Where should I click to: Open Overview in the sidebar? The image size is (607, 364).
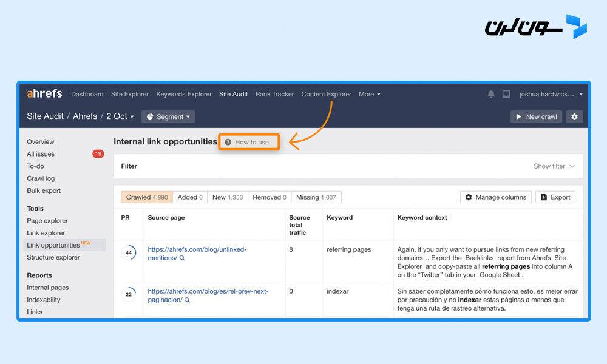click(41, 141)
